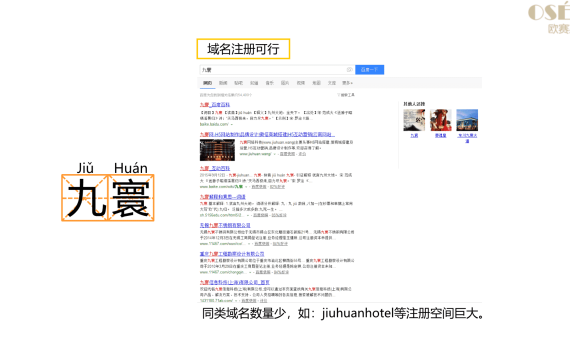Click the red-toned middle related thumbnail
Screen dimensions: 570x360
tap(441, 120)
